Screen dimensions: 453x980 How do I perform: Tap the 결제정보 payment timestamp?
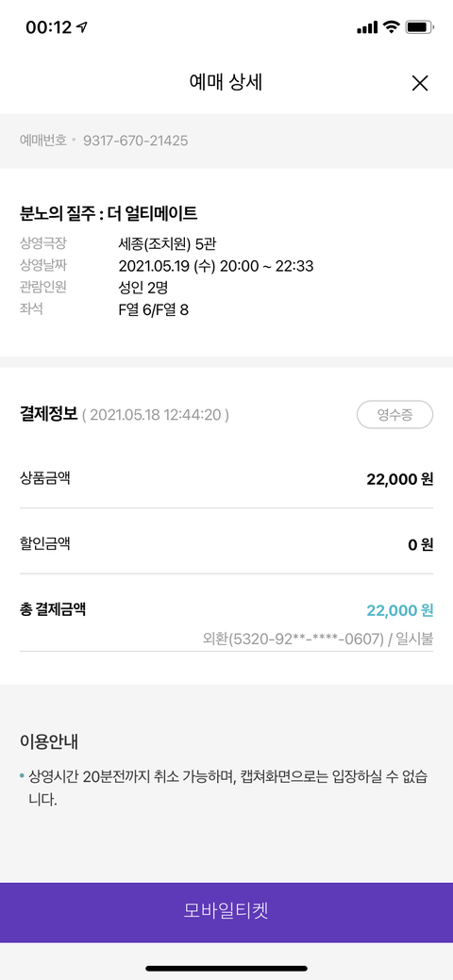155,414
